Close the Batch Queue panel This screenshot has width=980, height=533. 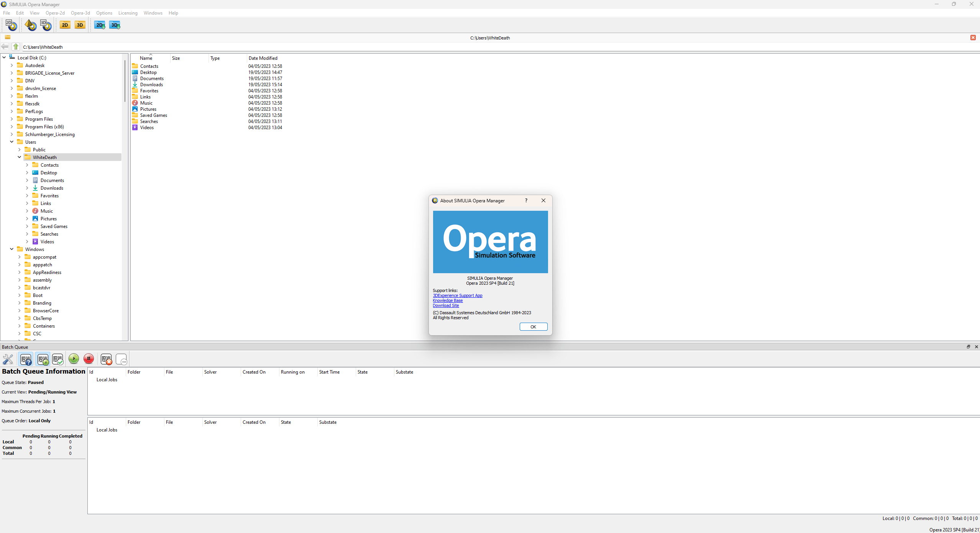click(x=976, y=347)
